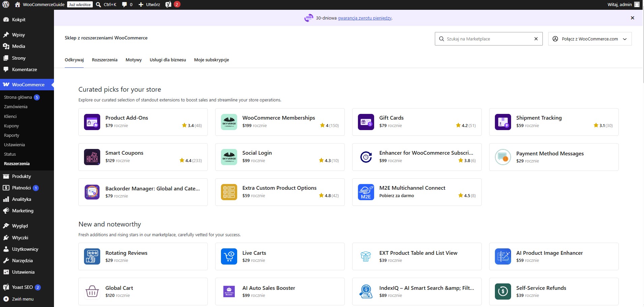
Task: Click the WooCommerce Memberships SkyVerge icon
Action: point(229,122)
